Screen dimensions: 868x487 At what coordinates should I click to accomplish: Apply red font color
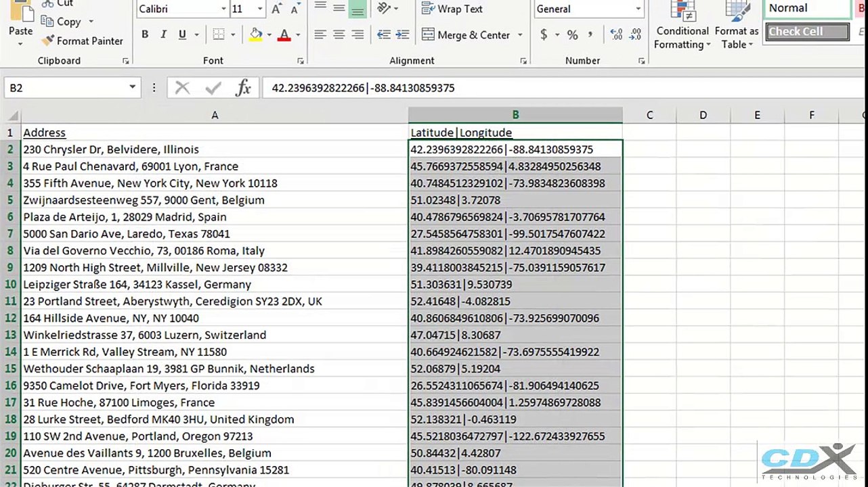click(284, 34)
